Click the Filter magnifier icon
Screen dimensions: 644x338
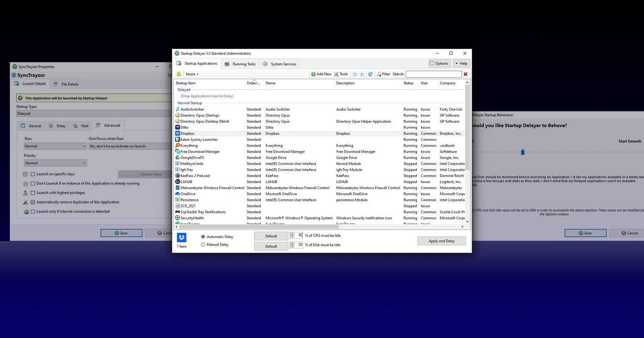click(379, 74)
